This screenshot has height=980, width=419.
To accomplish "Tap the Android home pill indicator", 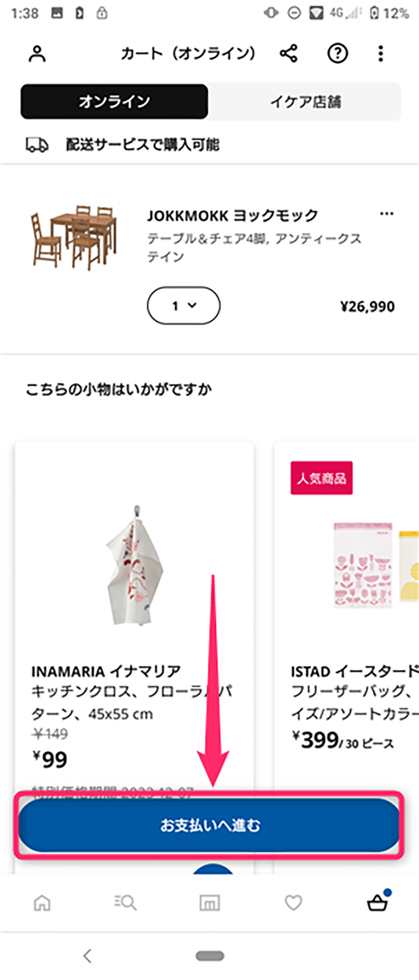I will 210,956.
